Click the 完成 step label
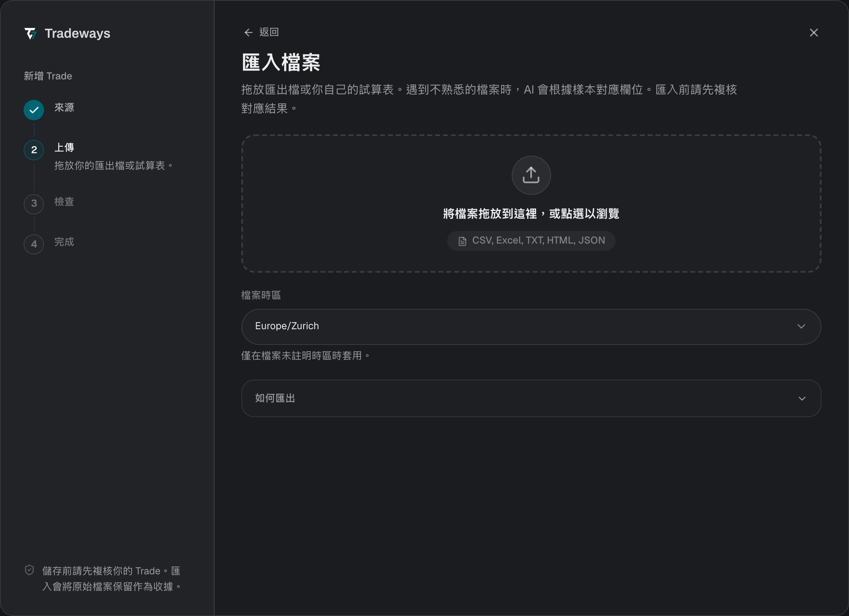849x616 pixels. pyautogui.click(x=64, y=242)
